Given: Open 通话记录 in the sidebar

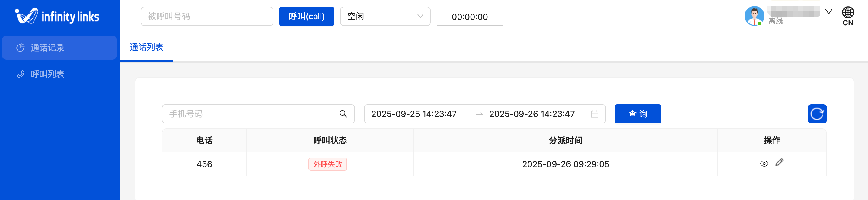Looking at the screenshot, I should (47, 48).
